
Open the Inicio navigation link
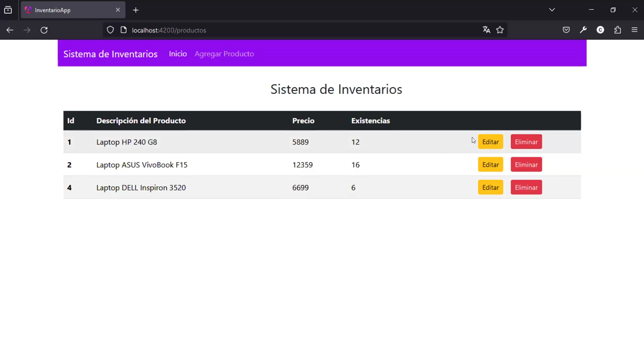(x=178, y=54)
